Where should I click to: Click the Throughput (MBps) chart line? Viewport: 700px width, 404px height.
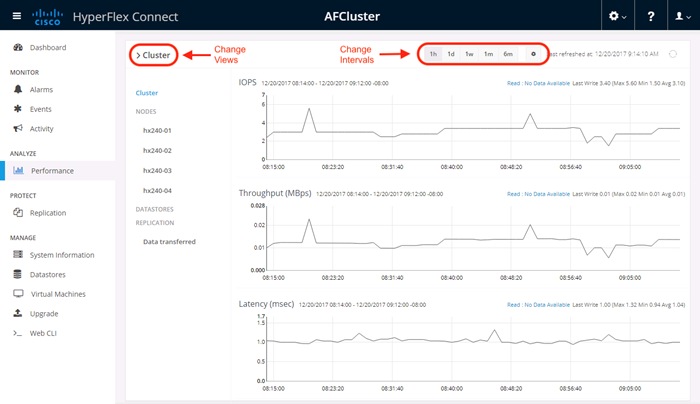[473, 239]
